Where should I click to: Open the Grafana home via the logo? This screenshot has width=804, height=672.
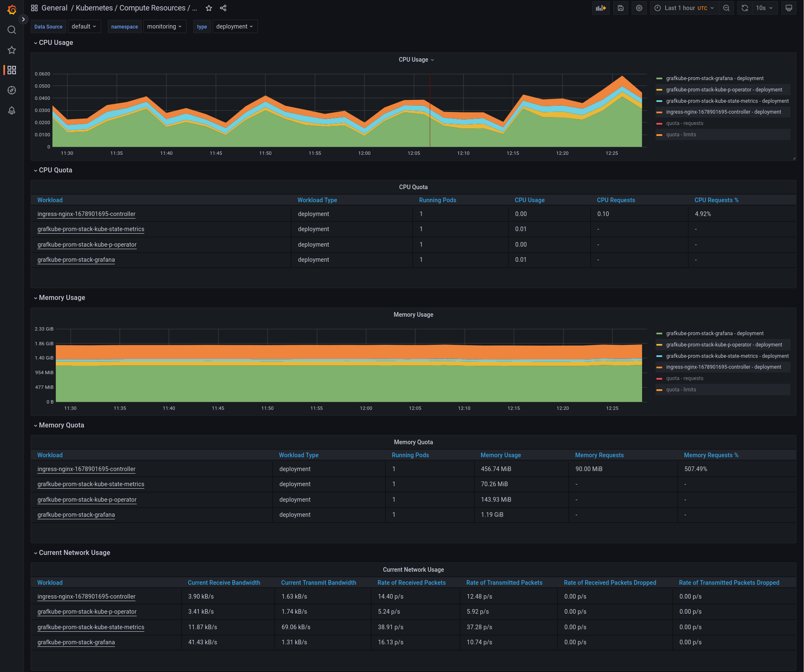point(12,9)
